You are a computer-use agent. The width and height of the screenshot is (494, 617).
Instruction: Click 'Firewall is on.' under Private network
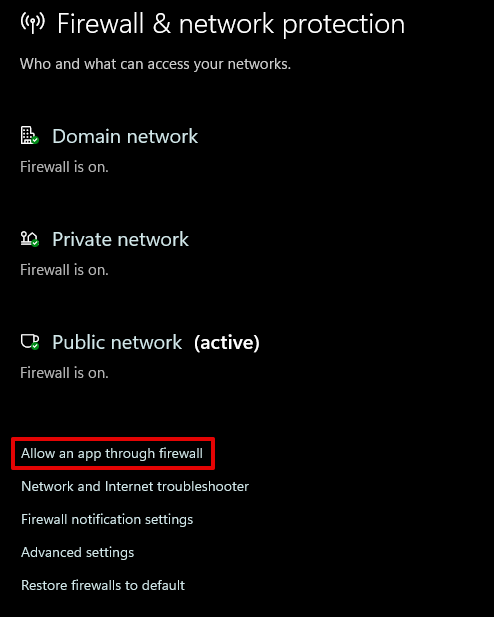coord(64,270)
